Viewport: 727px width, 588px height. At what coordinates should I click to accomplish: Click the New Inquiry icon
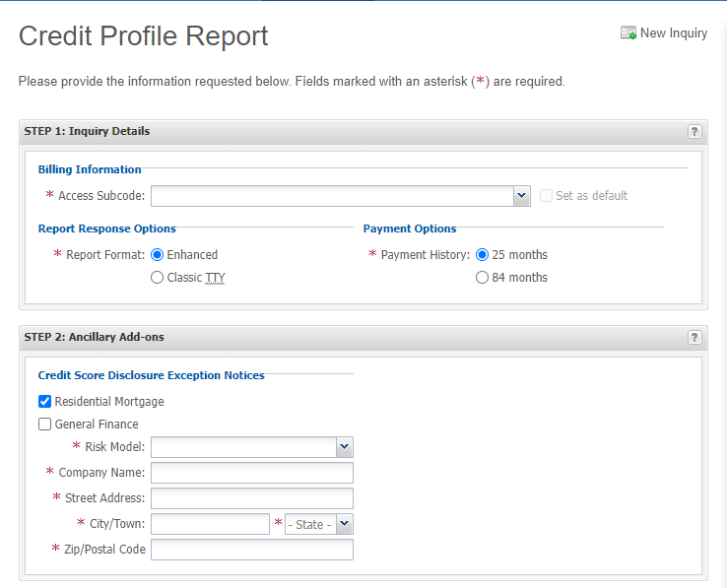click(x=628, y=33)
